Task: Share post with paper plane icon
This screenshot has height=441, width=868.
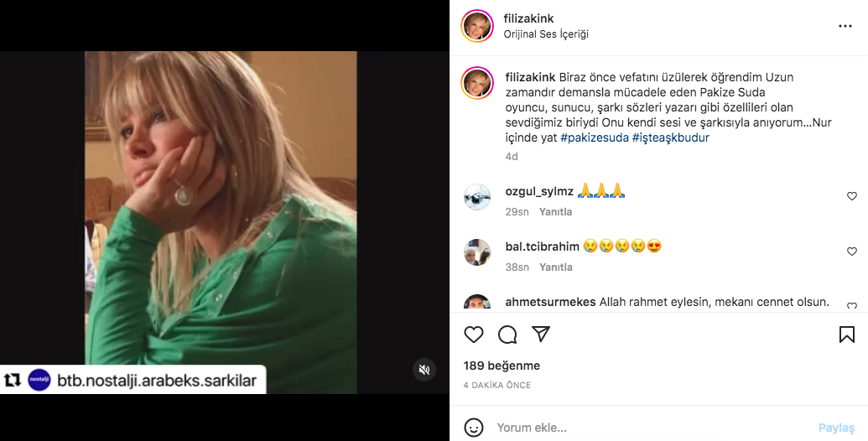Action: [x=541, y=335]
